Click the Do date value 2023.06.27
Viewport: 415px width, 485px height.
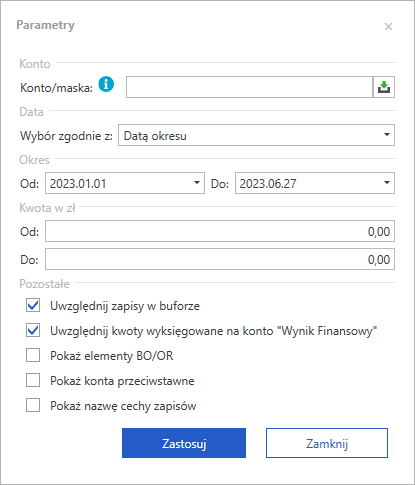(268, 184)
